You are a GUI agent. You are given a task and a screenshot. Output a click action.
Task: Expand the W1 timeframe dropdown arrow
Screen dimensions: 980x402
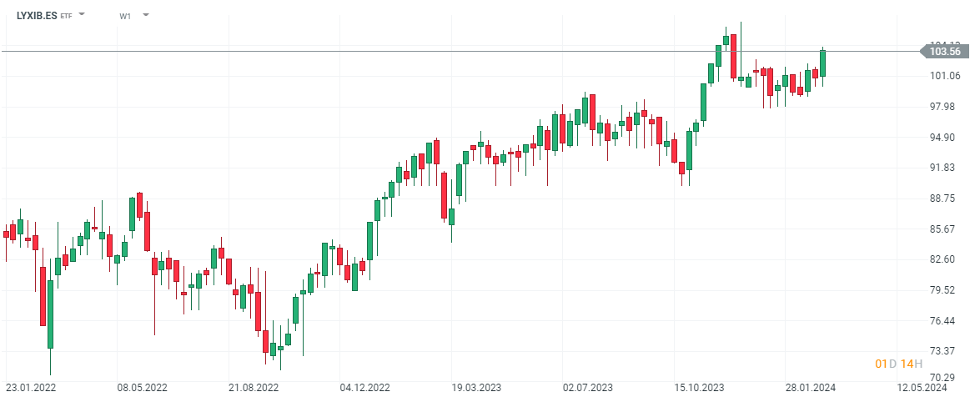(x=146, y=15)
